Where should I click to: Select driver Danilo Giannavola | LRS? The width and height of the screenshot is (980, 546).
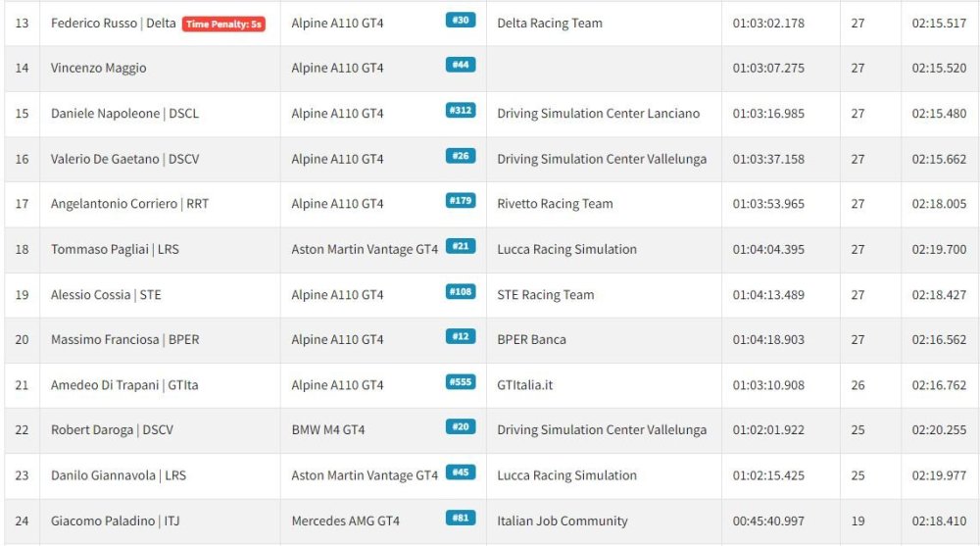[x=119, y=475]
